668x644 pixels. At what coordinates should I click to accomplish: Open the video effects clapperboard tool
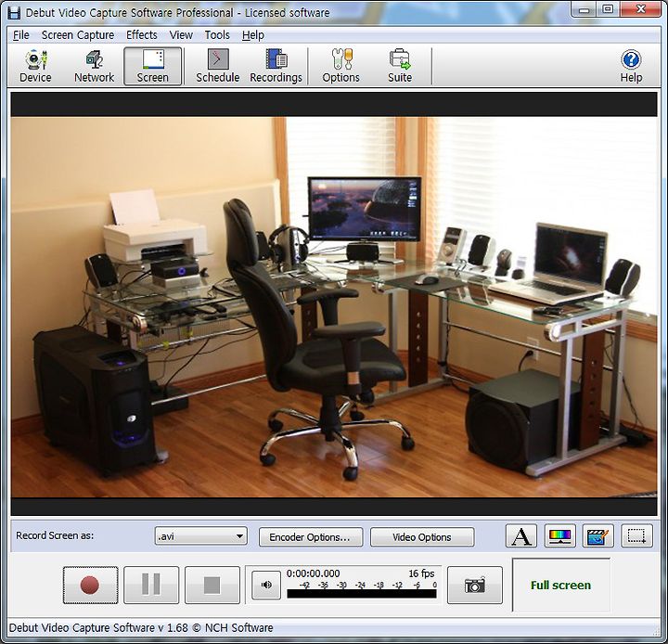pyautogui.click(x=598, y=535)
